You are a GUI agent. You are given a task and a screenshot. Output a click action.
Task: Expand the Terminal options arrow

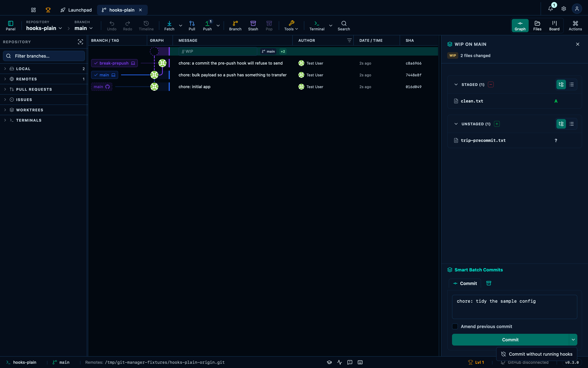pyautogui.click(x=331, y=26)
